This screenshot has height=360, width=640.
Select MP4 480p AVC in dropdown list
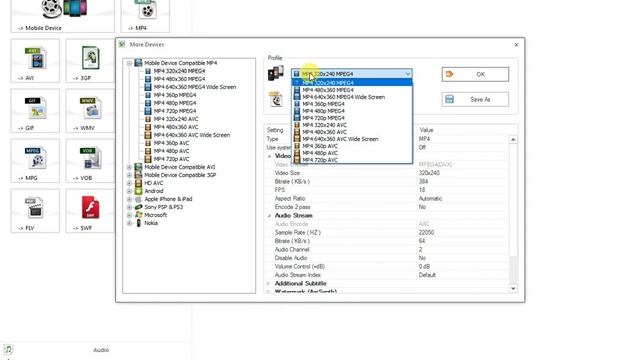352,153
